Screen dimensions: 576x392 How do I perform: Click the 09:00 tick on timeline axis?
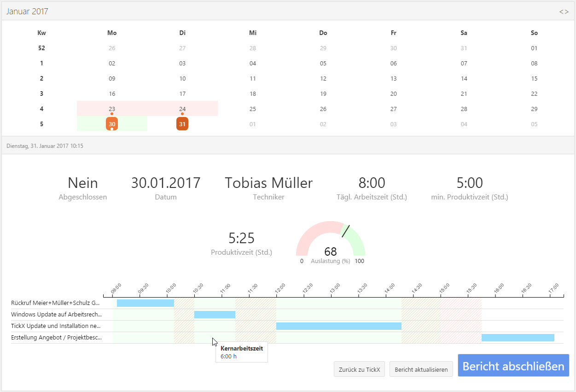[115, 289]
